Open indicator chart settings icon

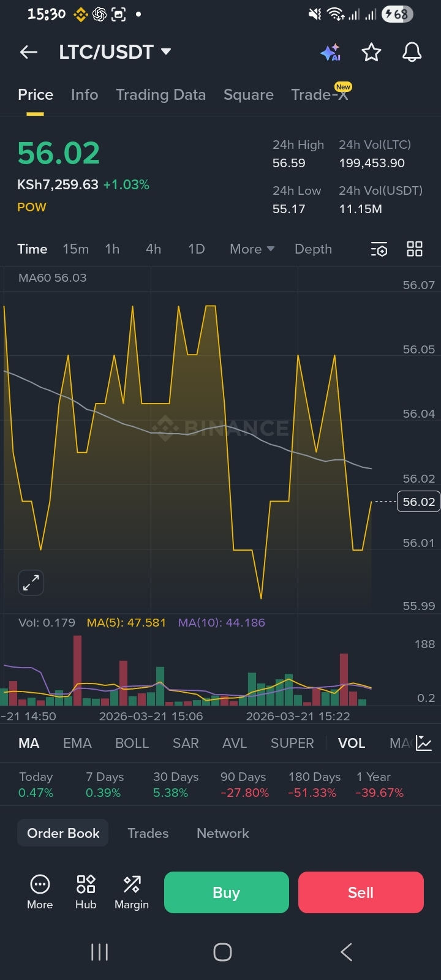(424, 743)
